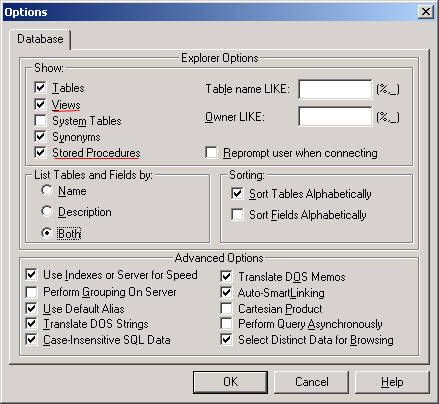This screenshot has width=439, height=404.
Task: Enable Perform Query Asynchronously
Action: click(x=226, y=323)
